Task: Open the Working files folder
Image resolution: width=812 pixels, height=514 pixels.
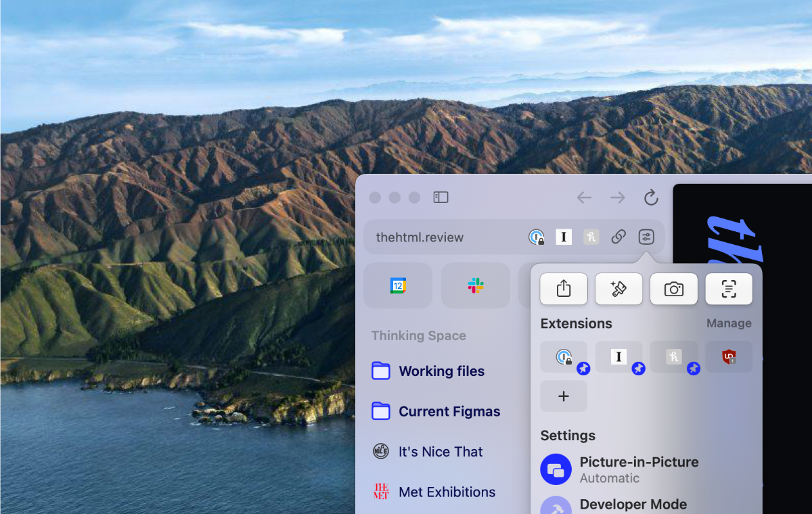Action: click(x=428, y=371)
